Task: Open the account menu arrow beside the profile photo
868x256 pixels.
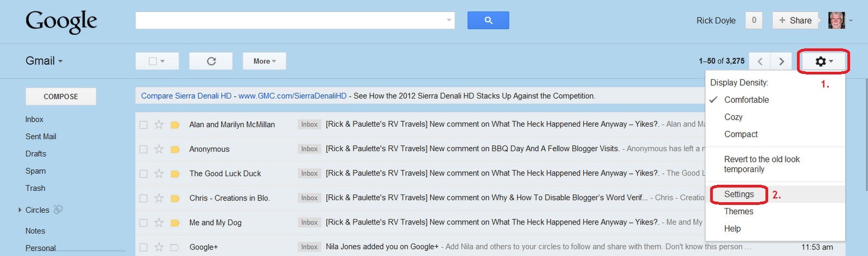Action: pos(851,21)
